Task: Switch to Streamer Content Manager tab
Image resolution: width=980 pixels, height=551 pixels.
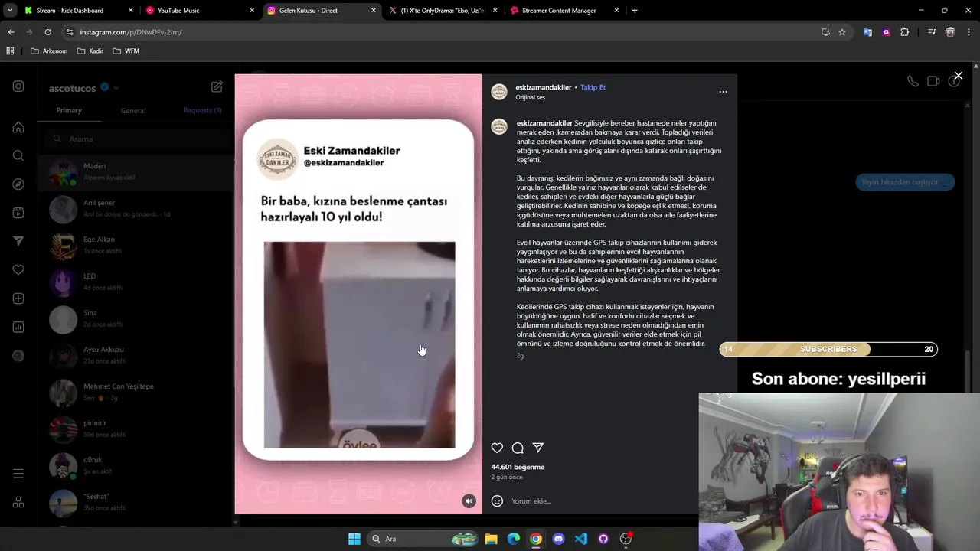Action: tap(563, 11)
